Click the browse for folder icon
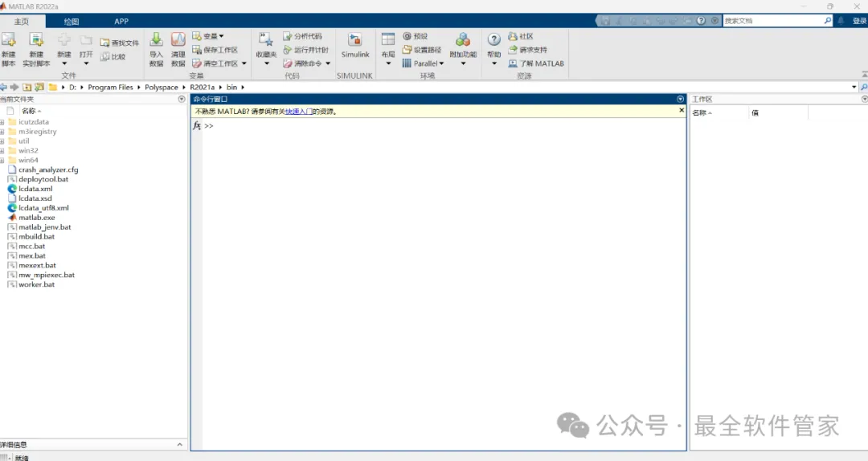This screenshot has height=461, width=868. point(39,87)
